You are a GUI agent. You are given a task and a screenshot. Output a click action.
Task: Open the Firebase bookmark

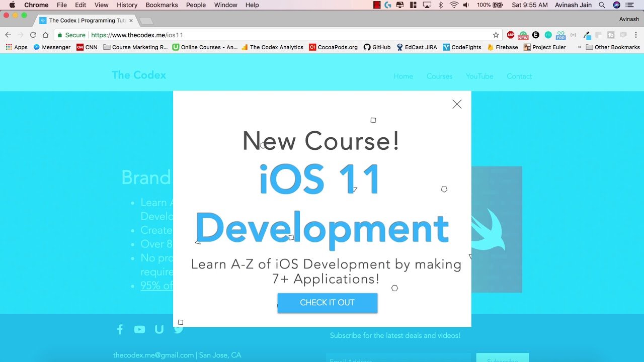point(502,47)
